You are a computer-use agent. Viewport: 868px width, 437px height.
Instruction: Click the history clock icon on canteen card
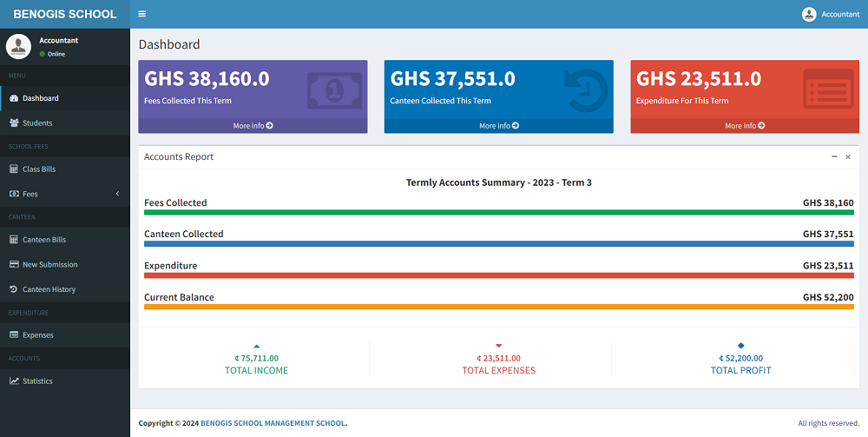tap(583, 90)
